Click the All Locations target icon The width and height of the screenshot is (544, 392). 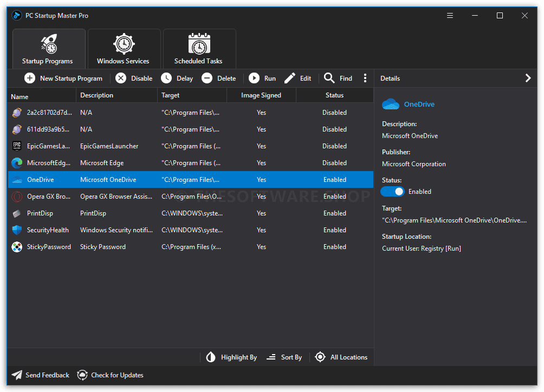pos(320,357)
